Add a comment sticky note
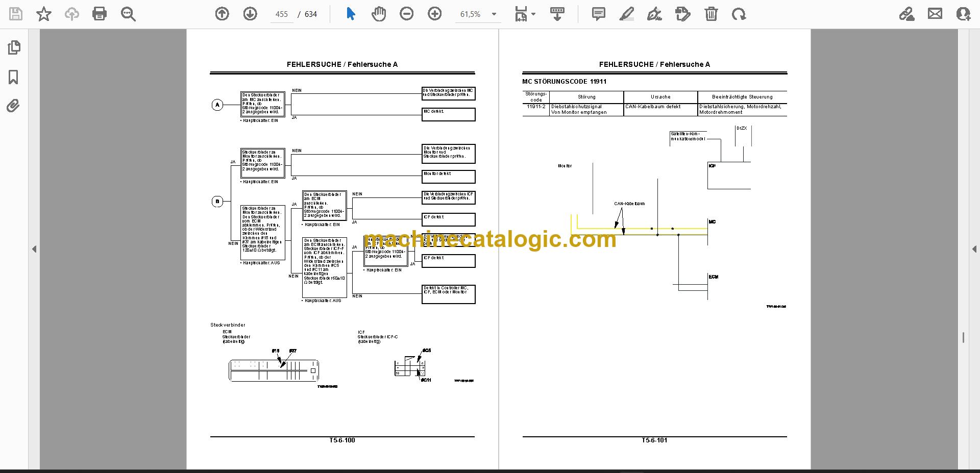 tap(598, 14)
